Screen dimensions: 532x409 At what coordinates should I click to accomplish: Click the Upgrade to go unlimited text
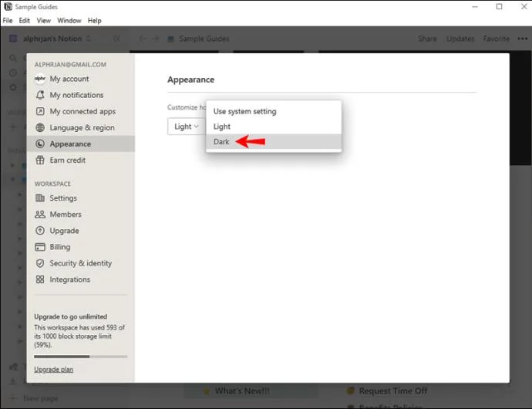tap(71, 316)
